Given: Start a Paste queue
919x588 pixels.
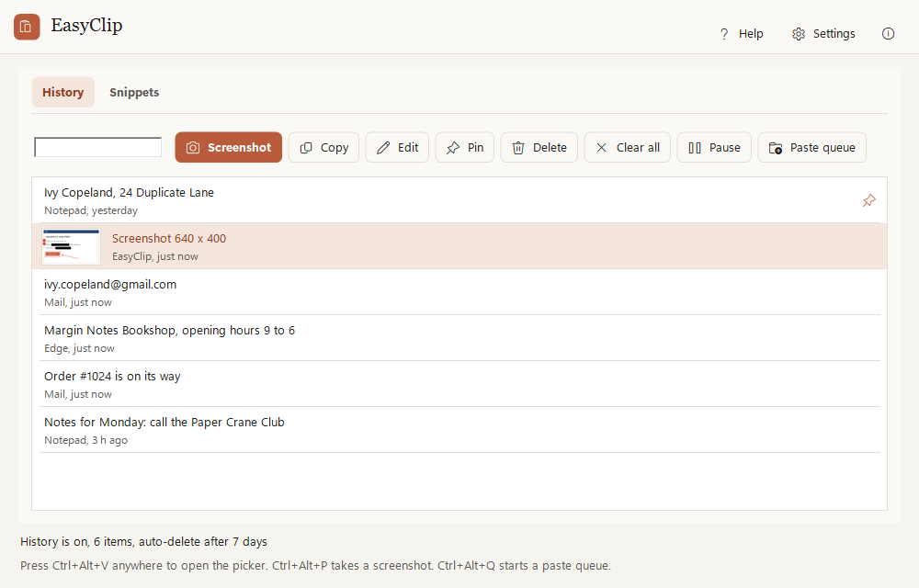Looking at the screenshot, I should (811, 147).
